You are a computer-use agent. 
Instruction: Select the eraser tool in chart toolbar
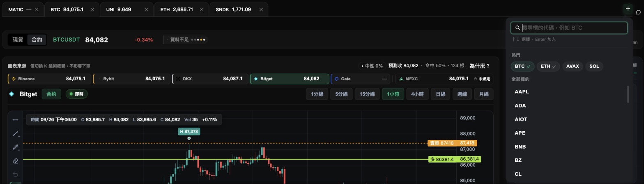coord(15,161)
